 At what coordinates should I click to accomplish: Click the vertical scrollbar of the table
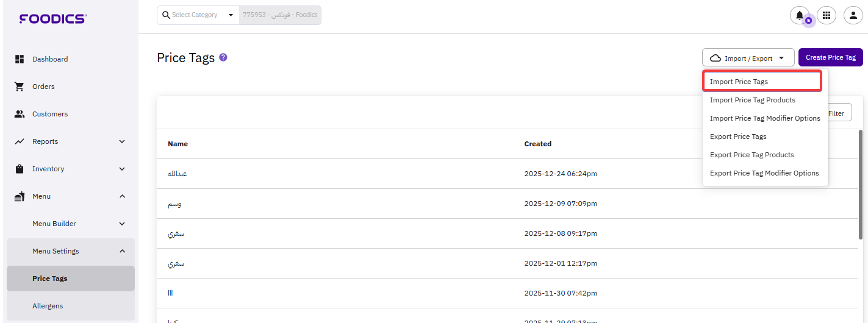pos(861,183)
